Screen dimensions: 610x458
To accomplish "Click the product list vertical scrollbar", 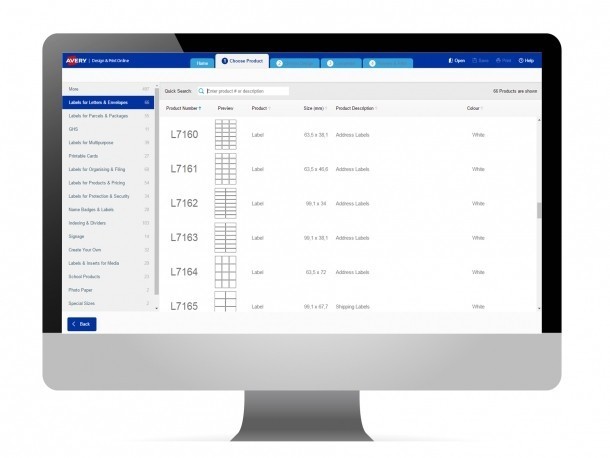I will [x=538, y=210].
